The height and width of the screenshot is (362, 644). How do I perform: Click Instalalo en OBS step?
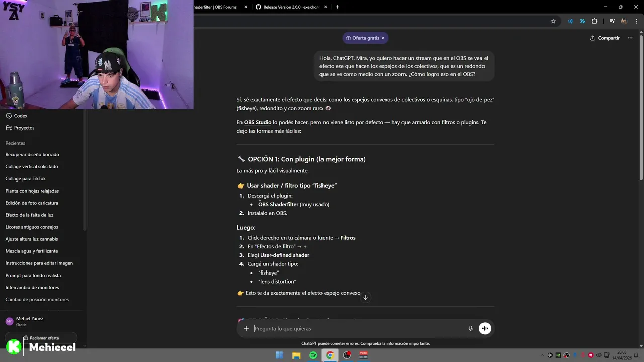[x=267, y=213]
